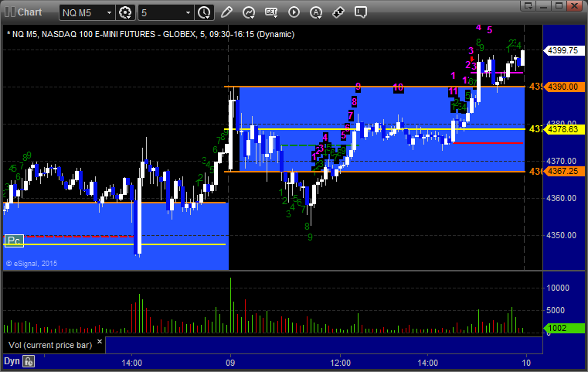Toggle the lock icon next to Dyn
588x372 pixels.
29,361
